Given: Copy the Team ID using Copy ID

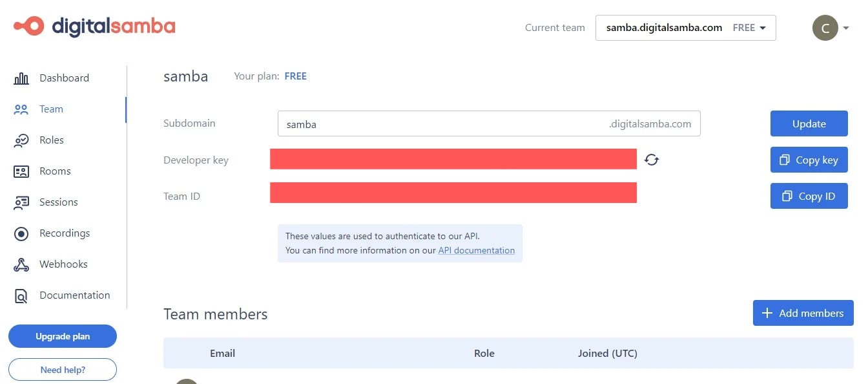Looking at the screenshot, I should click(809, 196).
